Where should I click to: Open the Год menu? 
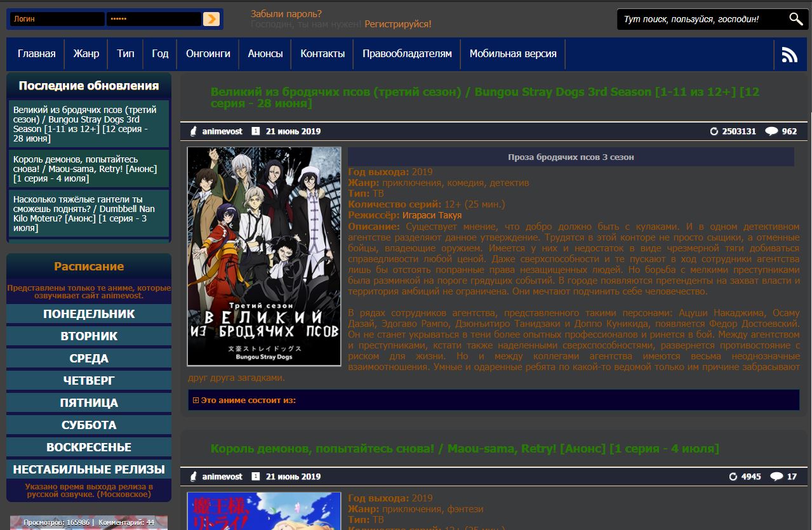tap(160, 55)
